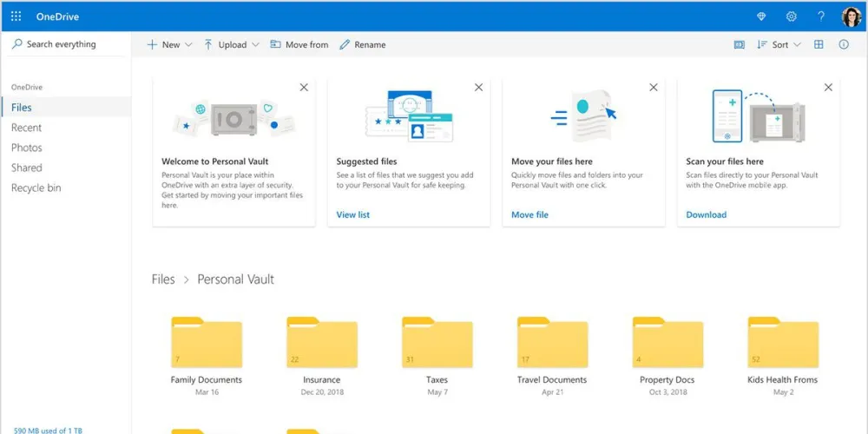
Task: Open the user profile avatar
Action: point(851,16)
